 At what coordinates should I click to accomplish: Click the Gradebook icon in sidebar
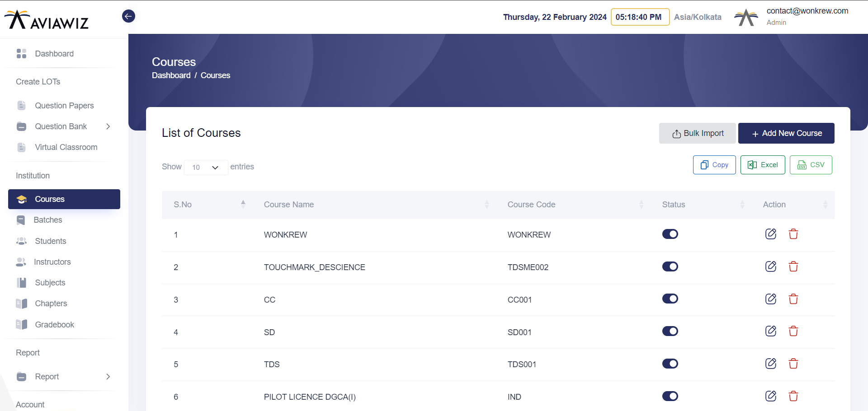coord(21,324)
